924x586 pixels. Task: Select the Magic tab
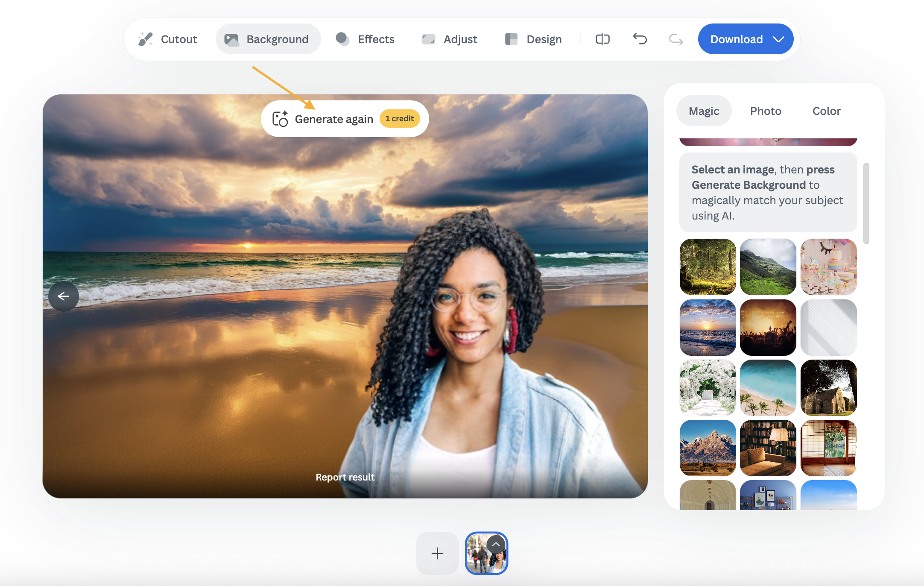pyautogui.click(x=704, y=111)
